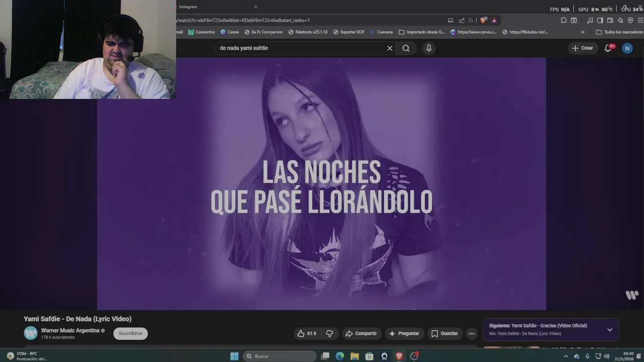Open the flixbaba.net bookmark
The height and width of the screenshot is (362, 644).
(525, 32)
